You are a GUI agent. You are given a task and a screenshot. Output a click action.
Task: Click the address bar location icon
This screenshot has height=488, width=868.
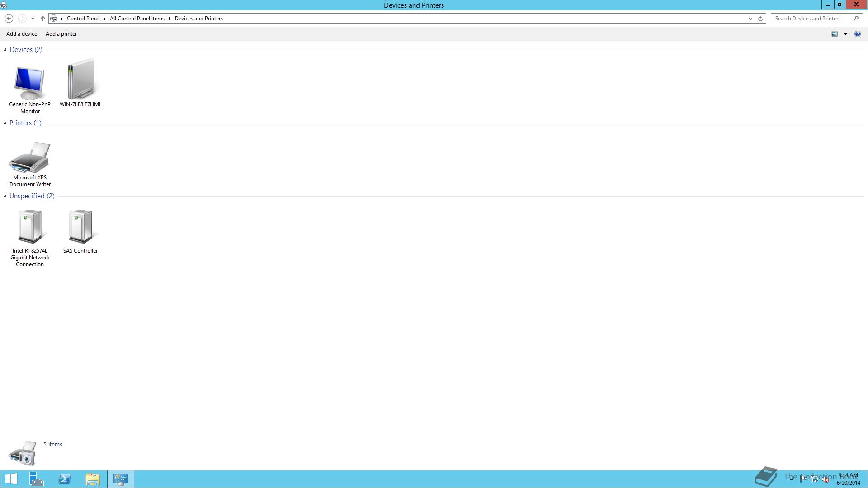point(54,19)
